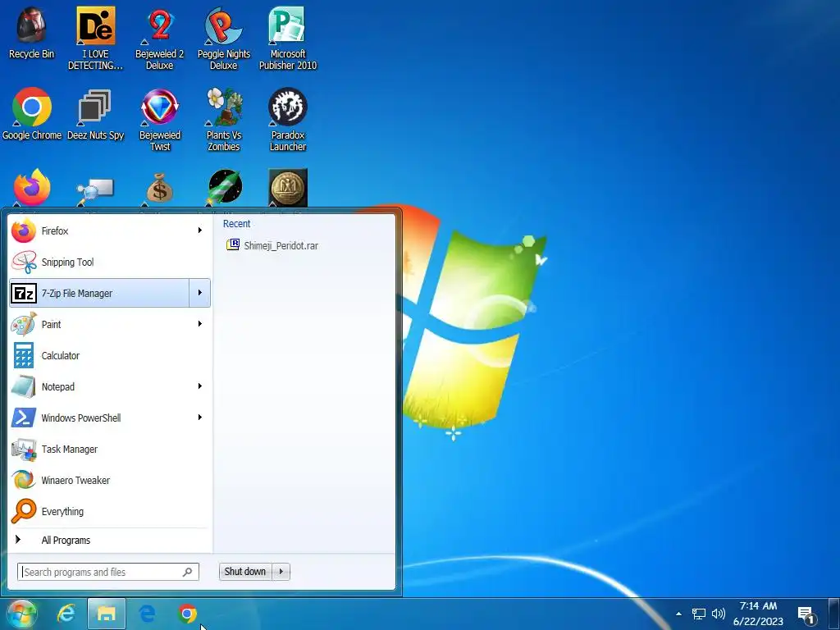The height and width of the screenshot is (630, 840).
Task: Open Calculator from the Start menu
Action: pyautogui.click(x=110, y=355)
